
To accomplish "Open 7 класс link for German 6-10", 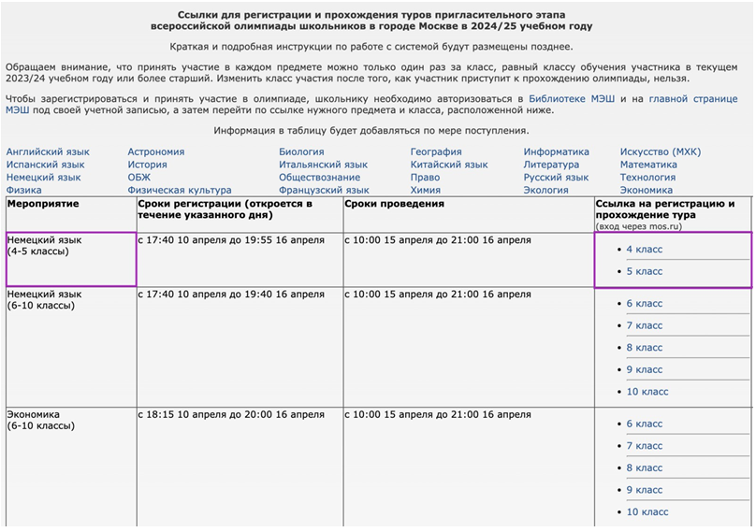I will click(x=644, y=325).
